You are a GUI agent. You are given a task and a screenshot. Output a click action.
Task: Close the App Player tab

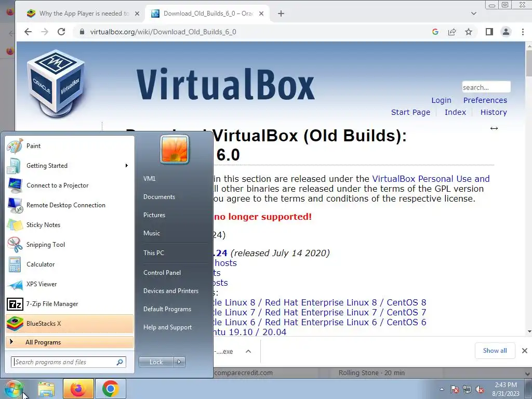click(x=137, y=14)
